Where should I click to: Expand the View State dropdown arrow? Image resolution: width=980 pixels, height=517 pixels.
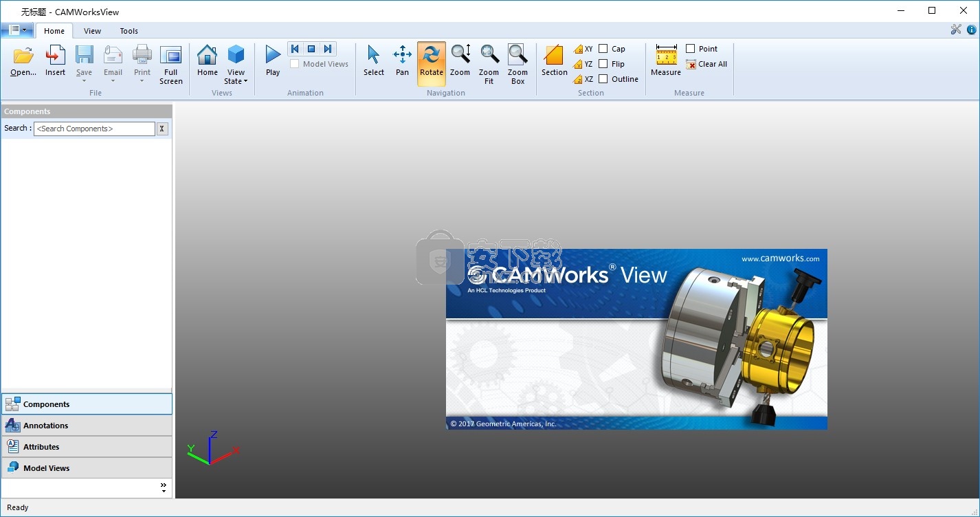(246, 82)
